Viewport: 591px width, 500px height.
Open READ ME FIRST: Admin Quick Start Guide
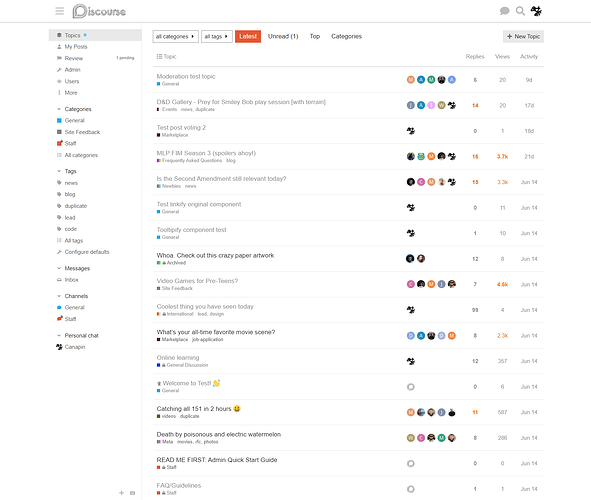tap(217, 460)
